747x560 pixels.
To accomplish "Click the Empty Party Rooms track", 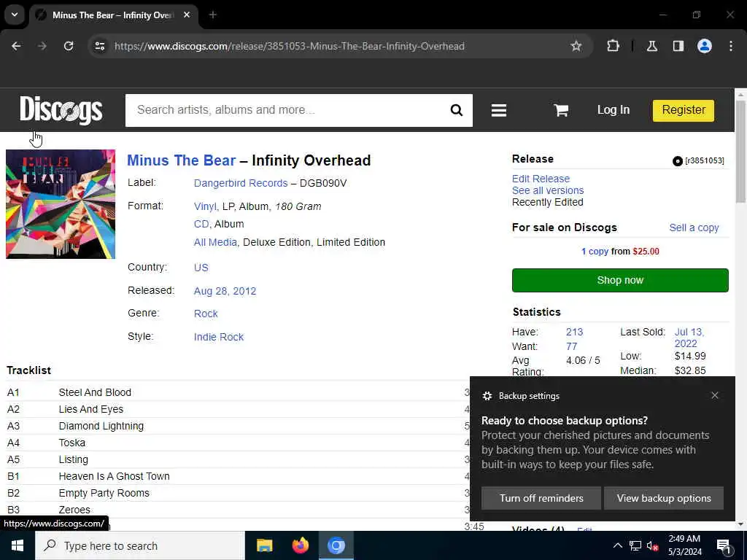I will (x=104, y=494).
